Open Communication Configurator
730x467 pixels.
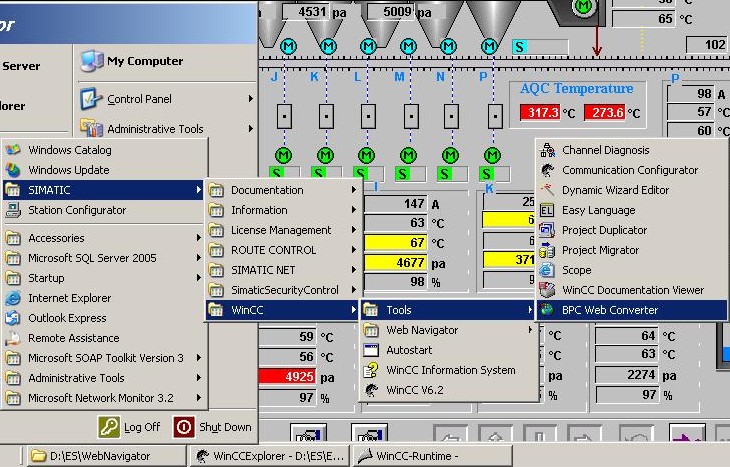click(632, 170)
